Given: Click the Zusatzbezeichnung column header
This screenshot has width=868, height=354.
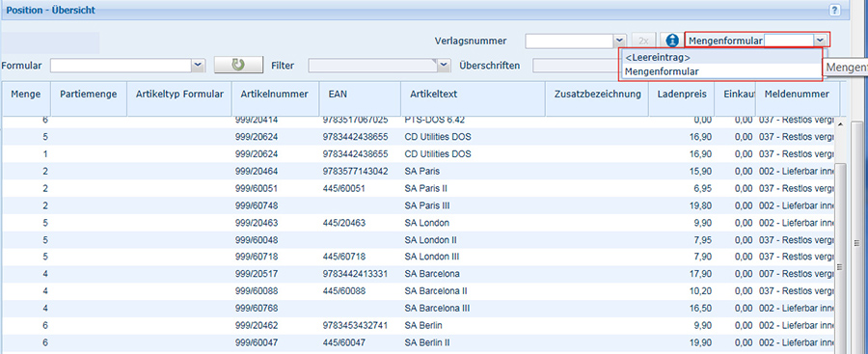Looking at the screenshot, I should click(x=597, y=99).
